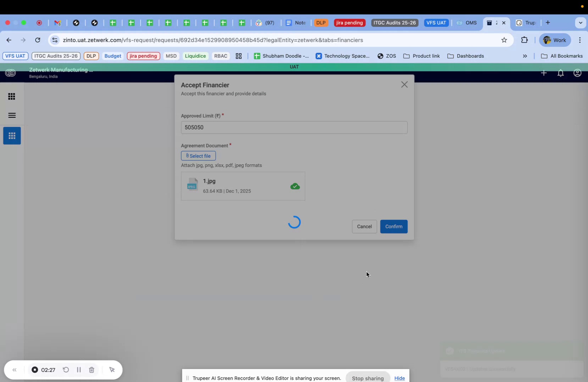This screenshot has height=382, width=588.
Task: Click the bookmark star in address bar
Action: click(x=504, y=40)
